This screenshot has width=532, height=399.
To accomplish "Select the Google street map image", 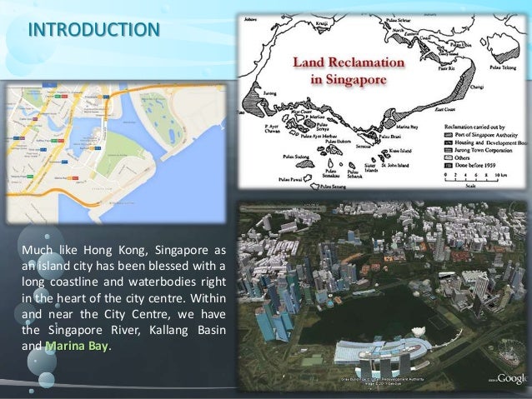I will point(116,154).
